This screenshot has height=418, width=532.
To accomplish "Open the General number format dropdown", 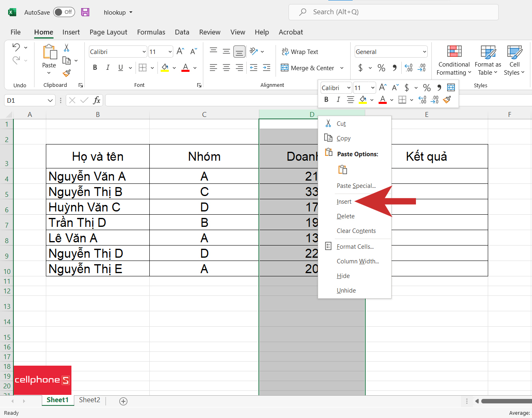I will [x=424, y=52].
